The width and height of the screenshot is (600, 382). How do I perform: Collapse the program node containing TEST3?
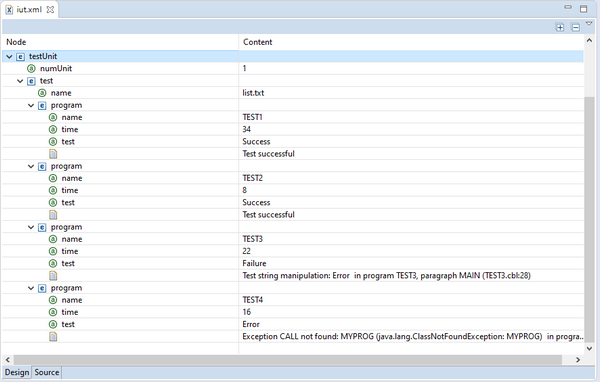click(31, 227)
